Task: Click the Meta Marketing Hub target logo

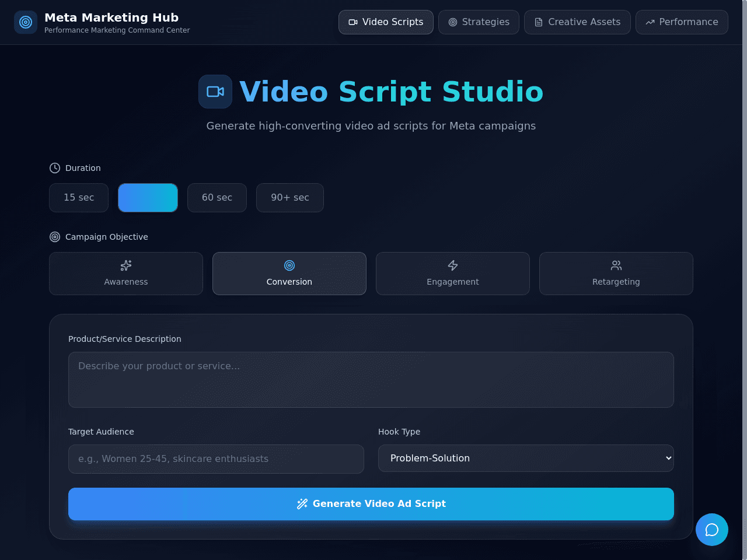Action: click(x=26, y=22)
